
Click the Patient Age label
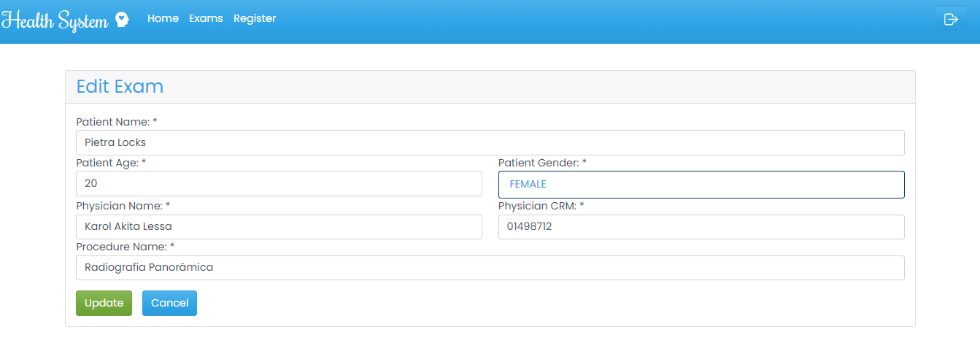[111, 163]
